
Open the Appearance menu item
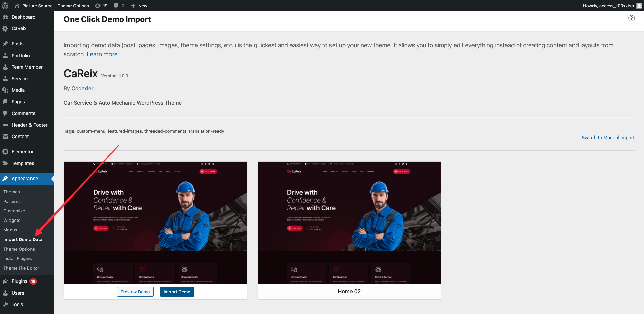point(27,179)
